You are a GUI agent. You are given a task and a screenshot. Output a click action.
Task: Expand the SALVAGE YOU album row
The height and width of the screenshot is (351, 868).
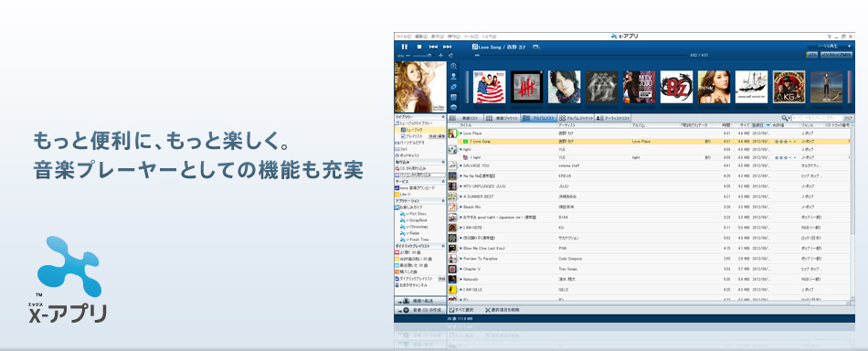(460, 165)
